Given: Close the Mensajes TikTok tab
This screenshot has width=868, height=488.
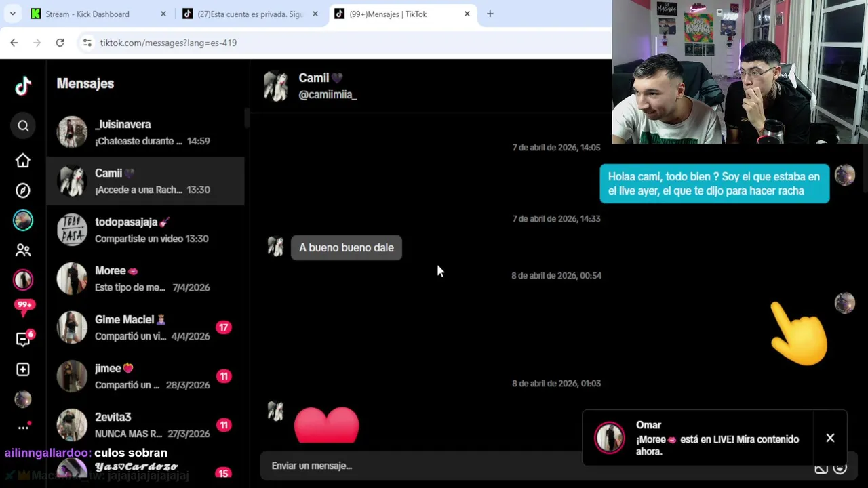Looking at the screenshot, I should click(467, 14).
